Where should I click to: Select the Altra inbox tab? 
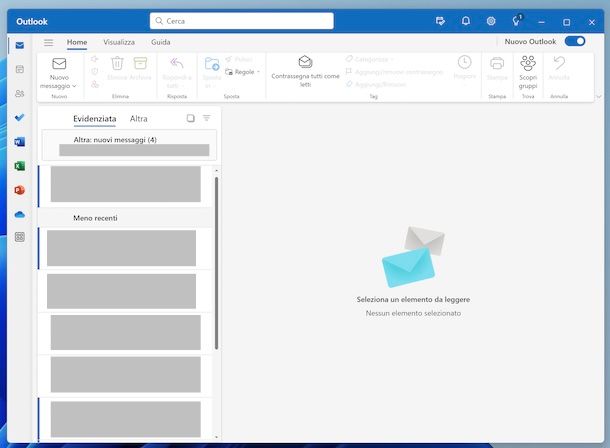pyautogui.click(x=138, y=119)
